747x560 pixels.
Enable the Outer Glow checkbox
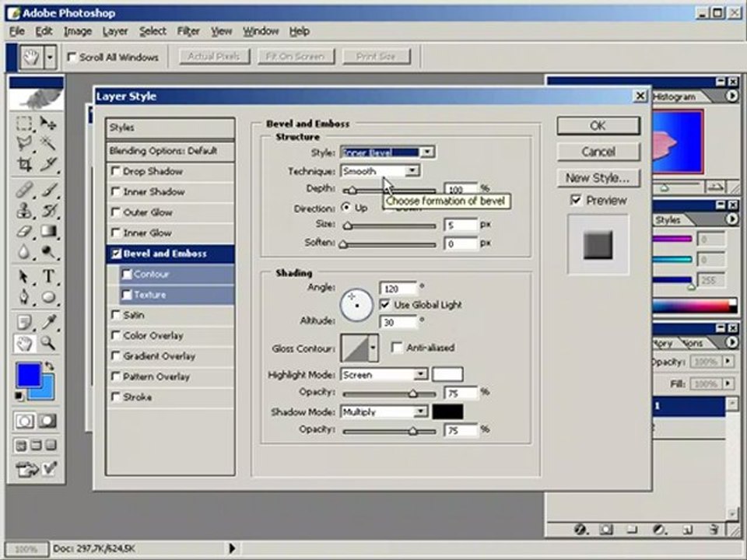[115, 212]
